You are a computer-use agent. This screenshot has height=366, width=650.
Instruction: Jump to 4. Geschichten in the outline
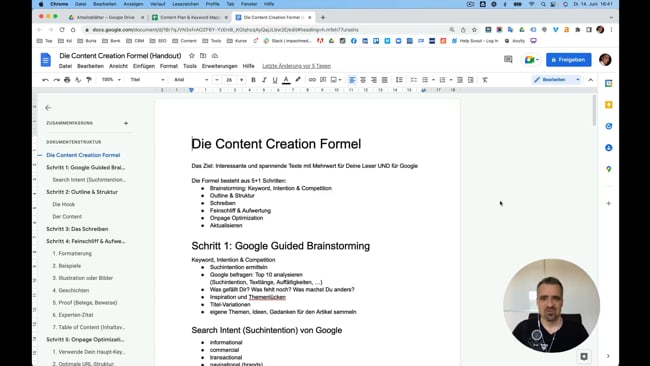(x=71, y=290)
